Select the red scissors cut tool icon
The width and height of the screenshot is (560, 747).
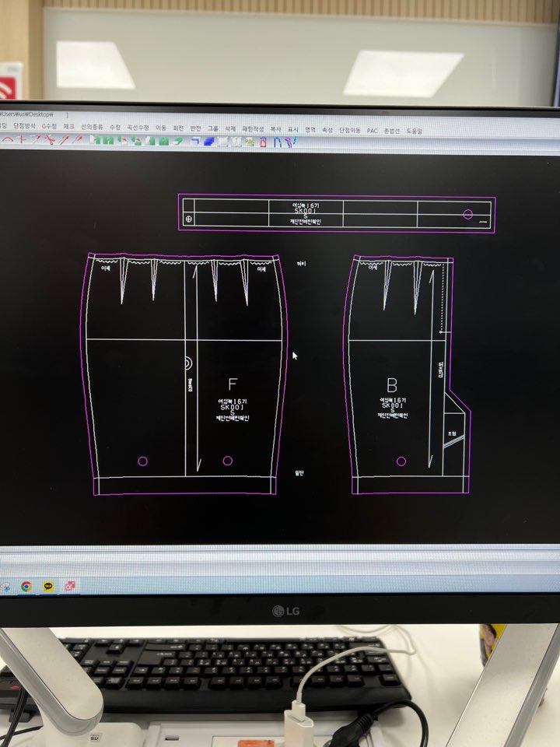pyautogui.click(x=48, y=141)
